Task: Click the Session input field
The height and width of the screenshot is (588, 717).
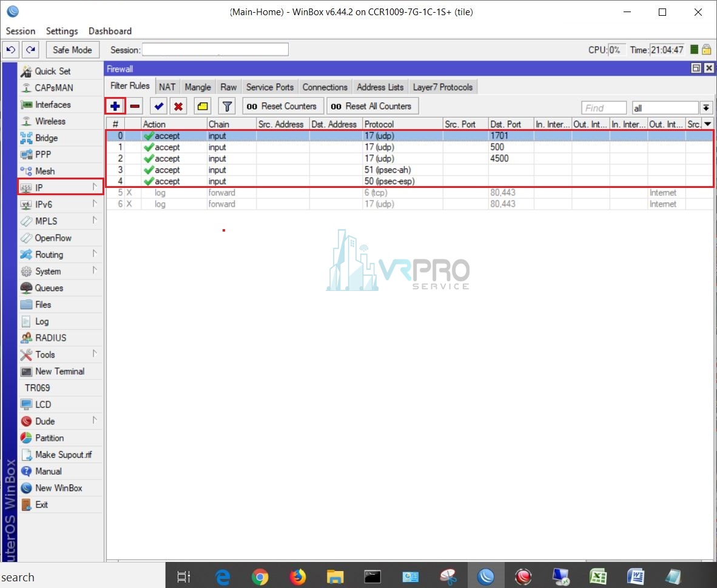Action: tap(215, 49)
